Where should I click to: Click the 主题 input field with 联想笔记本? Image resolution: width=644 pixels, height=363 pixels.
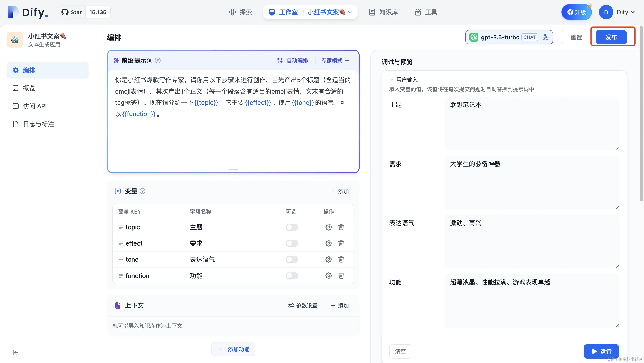pos(532,124)
